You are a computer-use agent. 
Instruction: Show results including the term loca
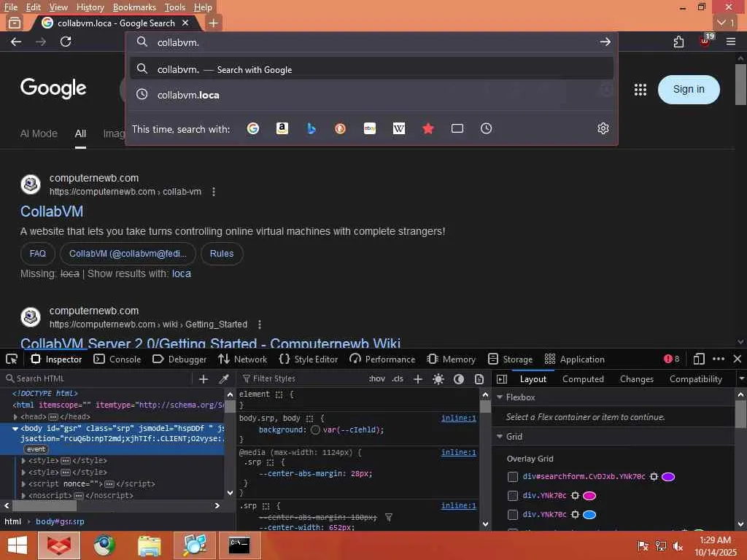(x=181, y=274)
